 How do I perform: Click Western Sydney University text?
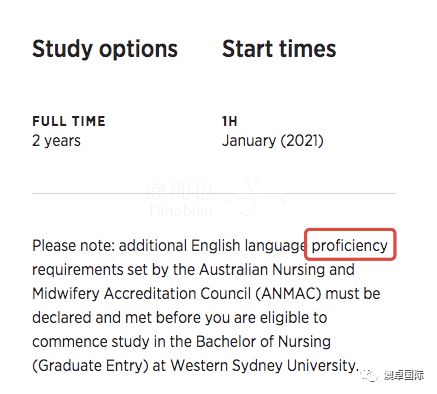coord(265,366)
